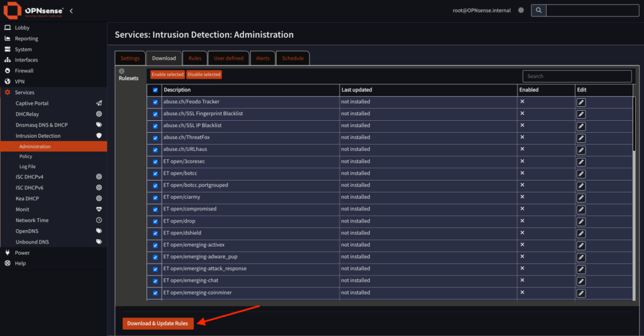Open the Download tab

point(164,59)
